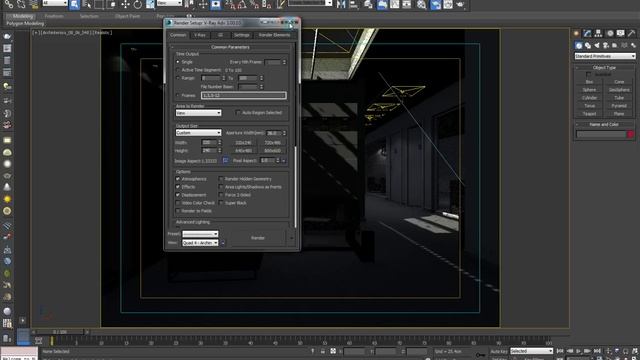Open the View dropdown in Render Setup
Image resolution: width=640 pixels, height=360 pixels.
[200, 242]
